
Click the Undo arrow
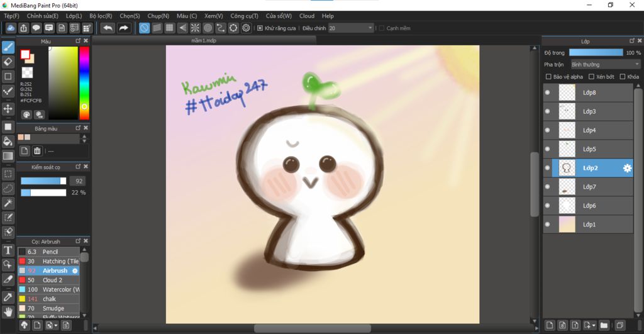[x=108, y=28]
